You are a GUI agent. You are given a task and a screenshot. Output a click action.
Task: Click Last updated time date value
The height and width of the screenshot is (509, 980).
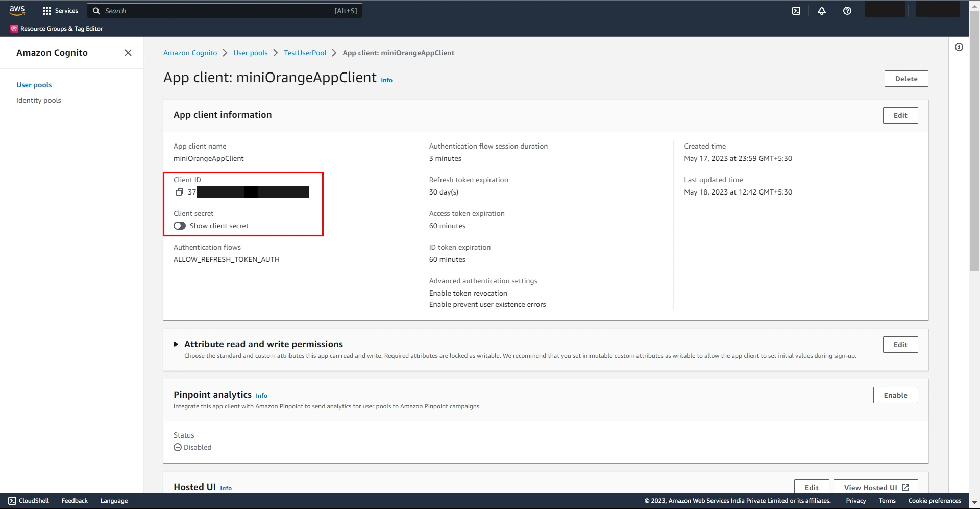tap(738, 192)
